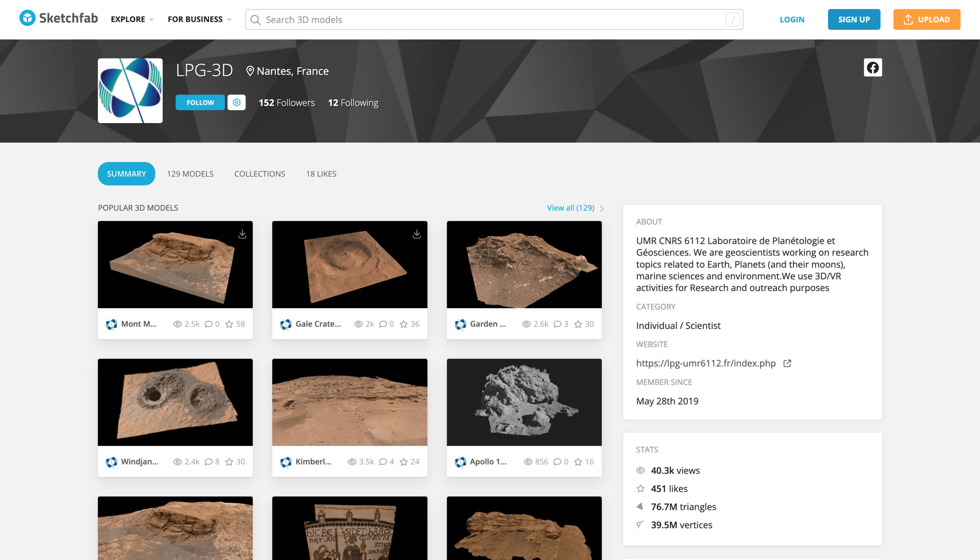
Task: Click external link icon next to website URL
Action: pos(787,363)
